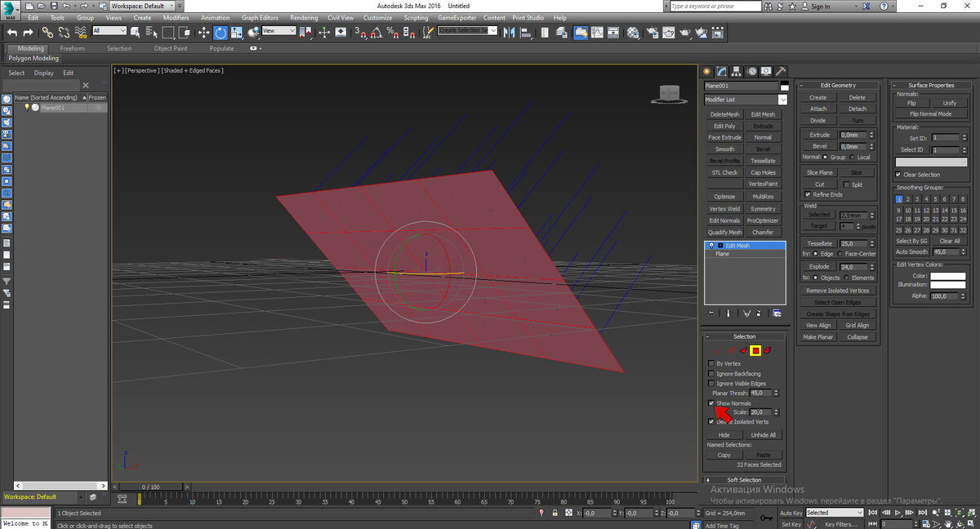Viewport: 980px width, 529px height.
Task: Open the selection filter All dropdown
Action: [109, 31]
